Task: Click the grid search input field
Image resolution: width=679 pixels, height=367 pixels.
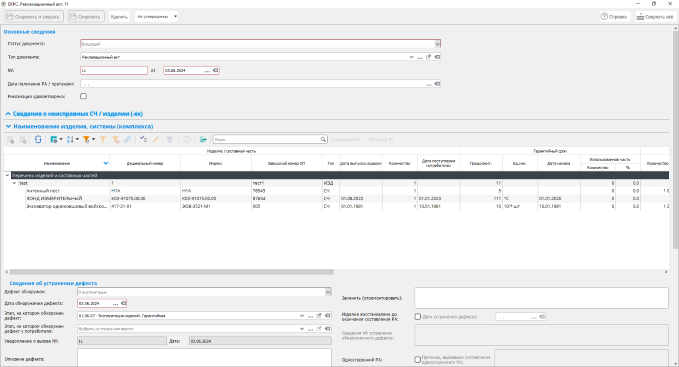Action: click(266, 139)
